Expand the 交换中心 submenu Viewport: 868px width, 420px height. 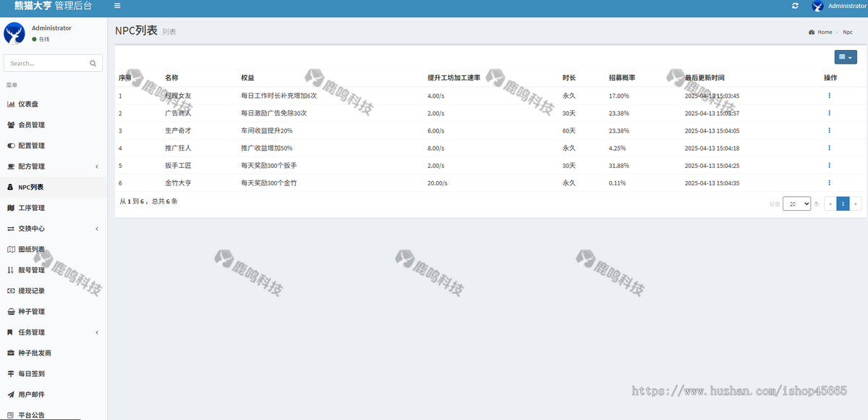point(54,229)
